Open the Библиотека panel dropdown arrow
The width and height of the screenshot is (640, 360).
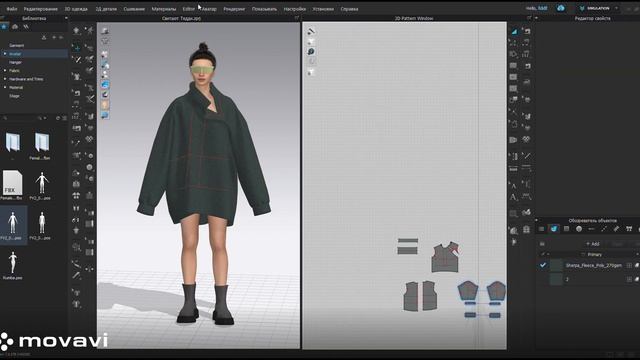point(66,18)
